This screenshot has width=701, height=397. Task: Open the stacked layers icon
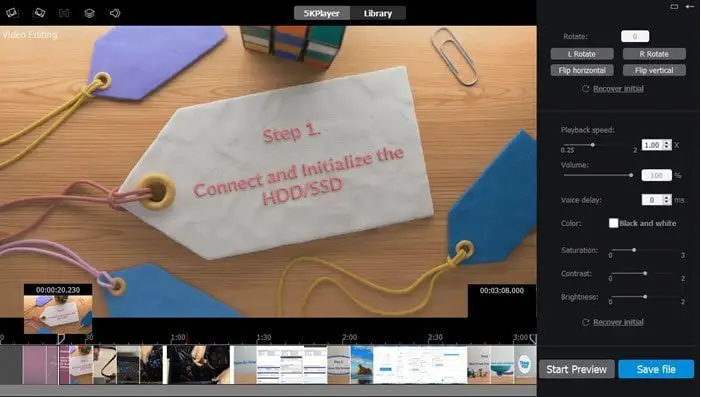click(89, 13)
